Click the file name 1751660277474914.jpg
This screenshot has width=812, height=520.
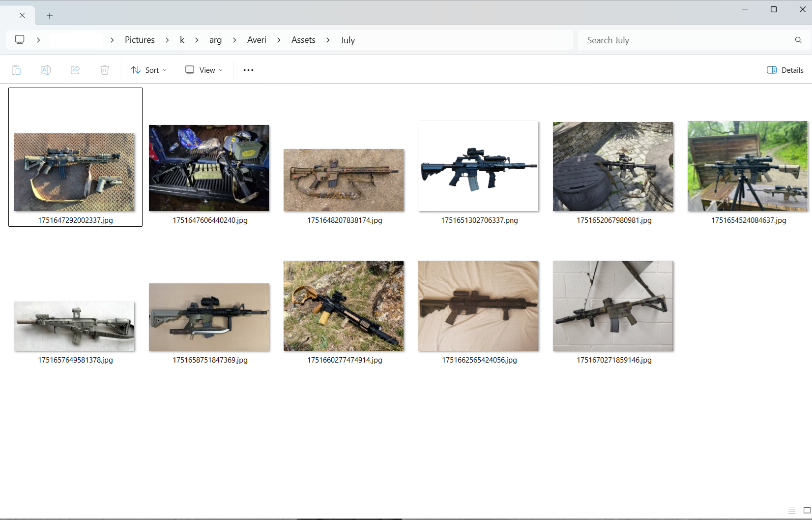(x=345, y=360)
